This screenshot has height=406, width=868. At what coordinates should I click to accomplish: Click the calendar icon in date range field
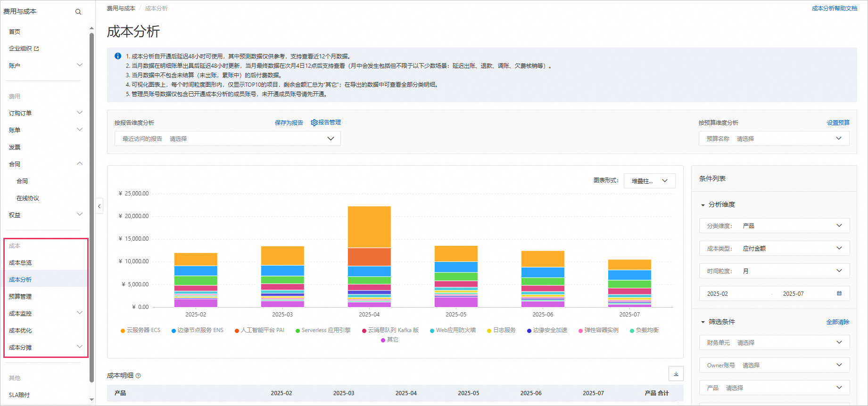[839, 293]
